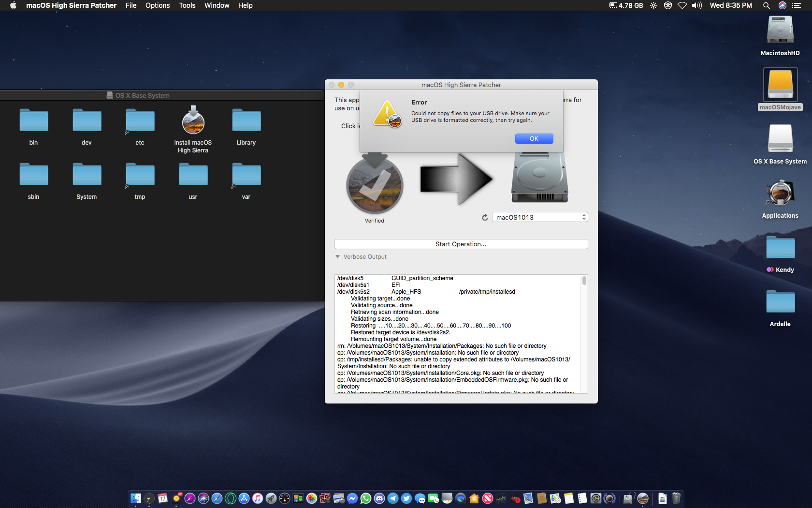
Task: Open App Store from the Dock
Action: [x=244, y=498]
